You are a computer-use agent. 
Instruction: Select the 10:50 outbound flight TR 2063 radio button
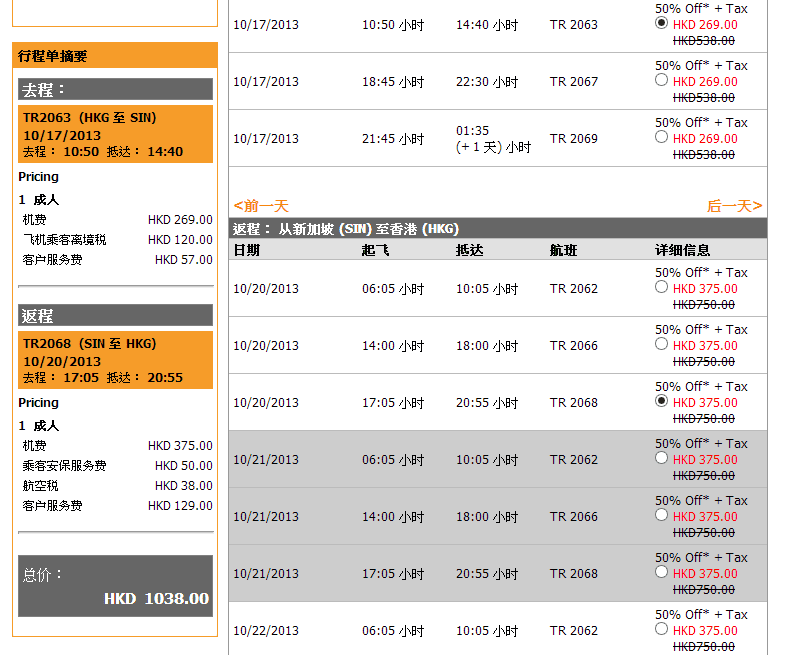(x=661, y=23)
